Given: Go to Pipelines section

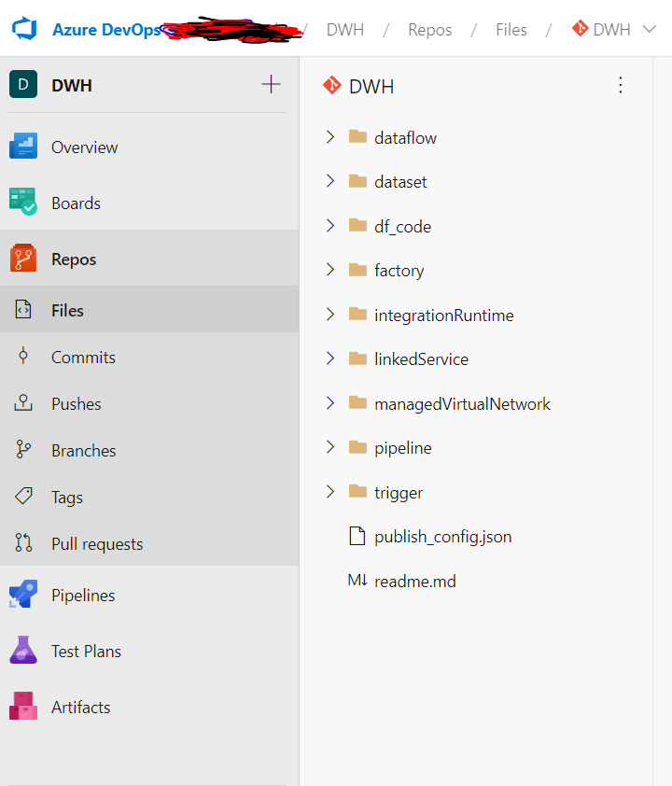Looking at the screenshot, I should (x=83, y=595).
